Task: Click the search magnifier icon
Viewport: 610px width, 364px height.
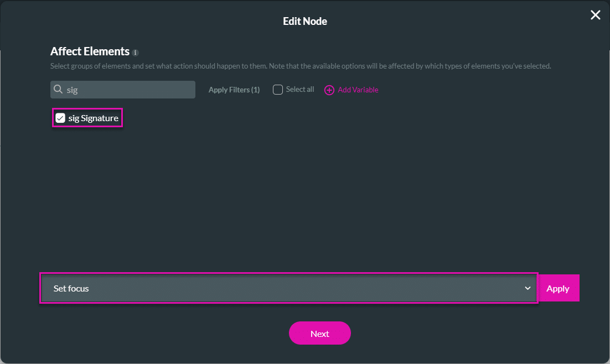Action: [58, 90]
